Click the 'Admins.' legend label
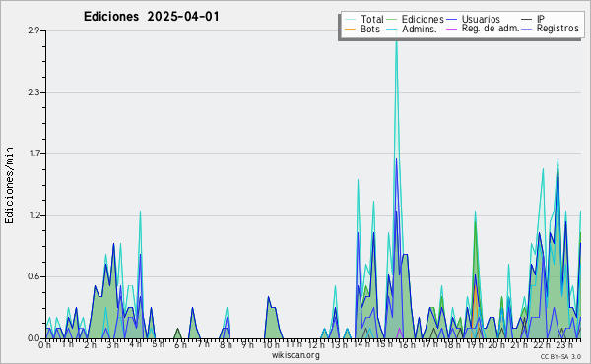Image resolution: width=591 pixels, height=364 pixels. click(420, 29)
